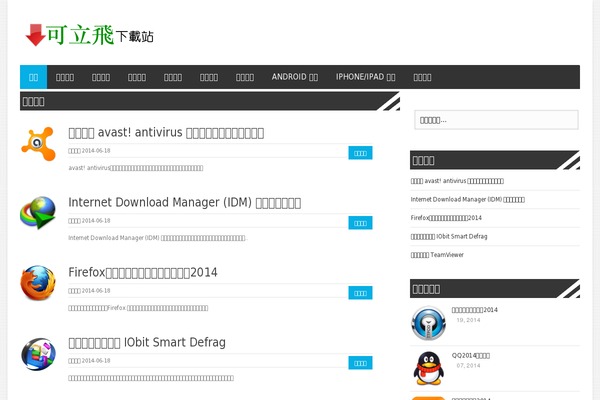
Task: Click the blue button in avast! post row
Action: (360, 153)
